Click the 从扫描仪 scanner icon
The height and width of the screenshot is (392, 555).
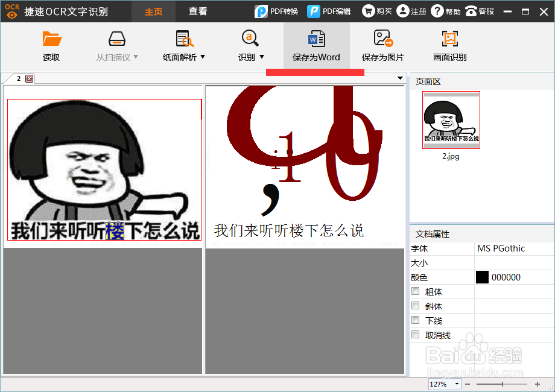pyautogui.click(x=117, y=39)
